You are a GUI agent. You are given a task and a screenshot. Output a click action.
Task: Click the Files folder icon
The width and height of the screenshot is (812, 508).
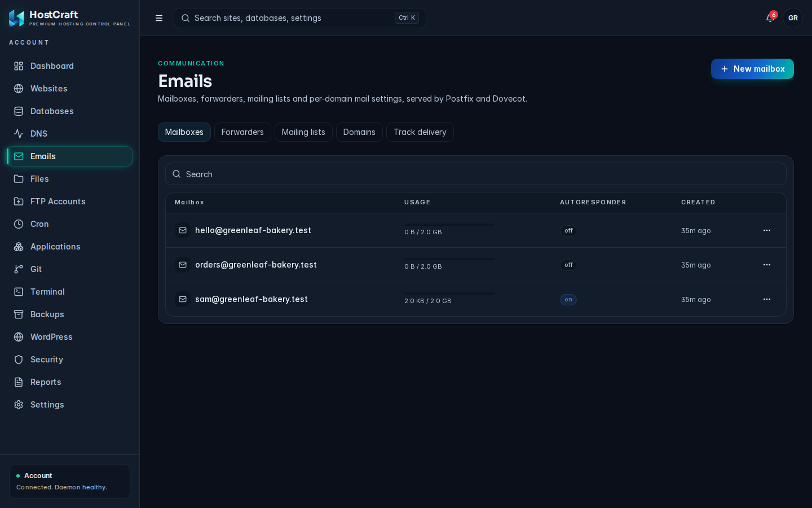tap(19, 179)
